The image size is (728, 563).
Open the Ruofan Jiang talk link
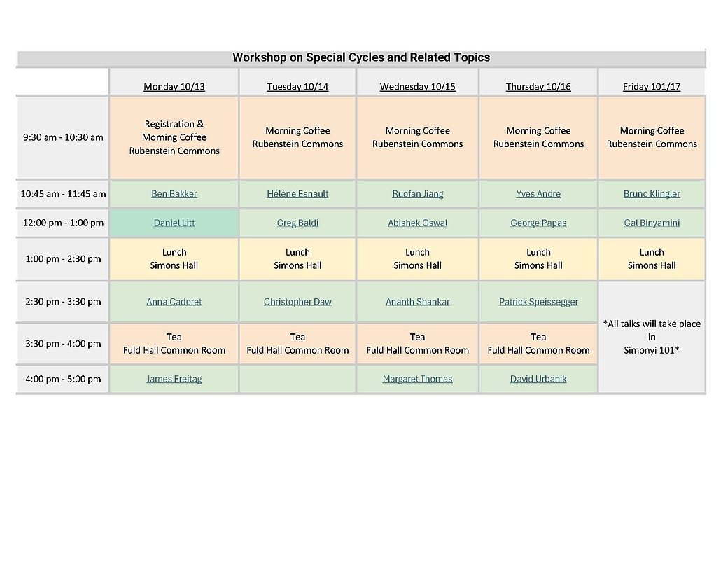417,194
